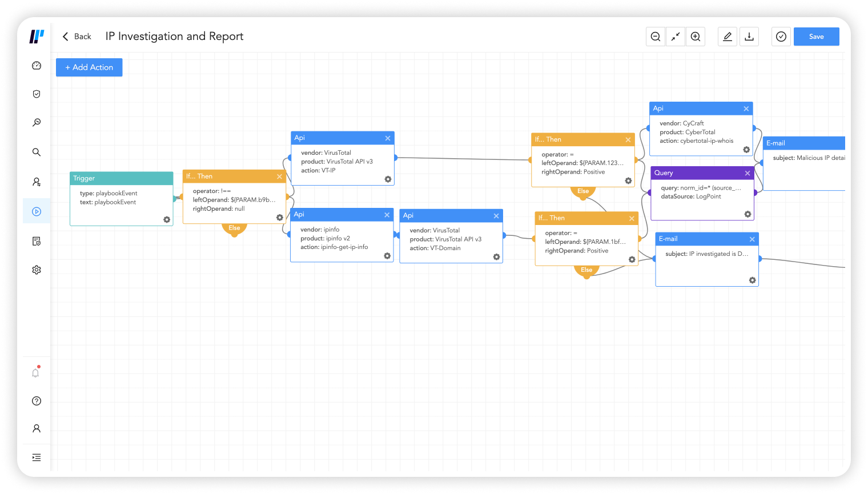Click the 'action: ipinfo-get-ip-info' text

tap(334, 247)
